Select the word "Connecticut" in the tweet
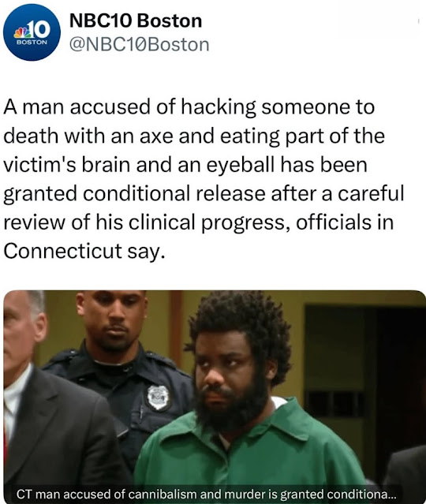 tap(62, 251)
